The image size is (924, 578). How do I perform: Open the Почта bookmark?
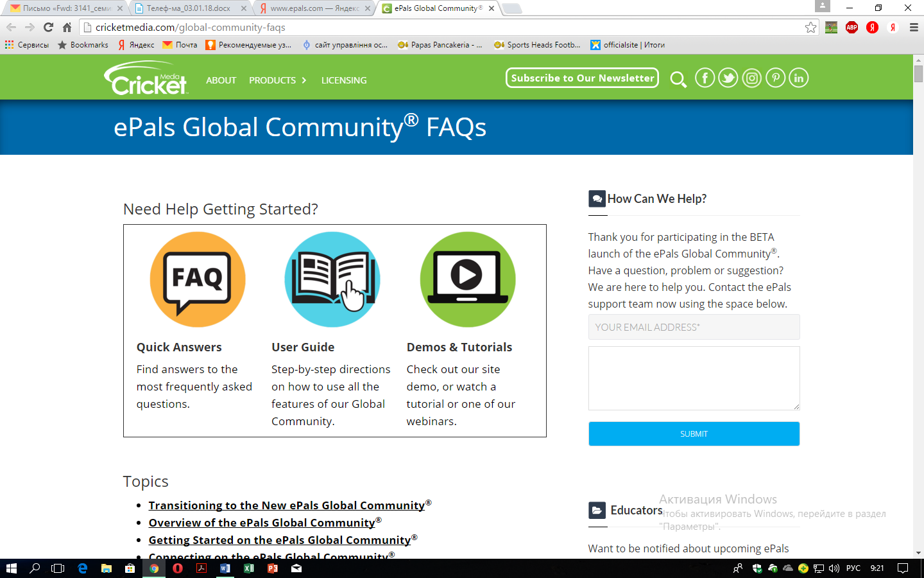tap(180, 45)
